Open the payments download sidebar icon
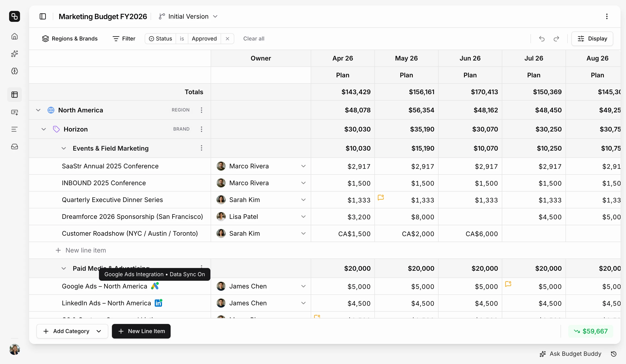 [x=14, y=112]
